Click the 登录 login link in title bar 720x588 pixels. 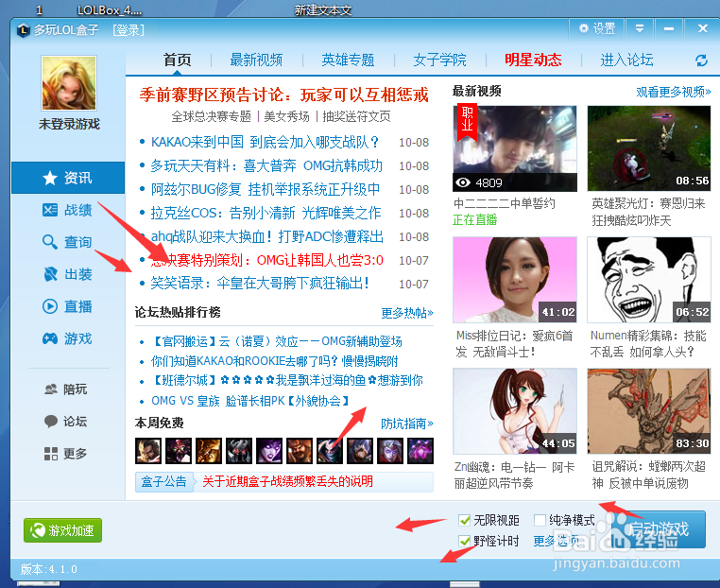pos(129,30)
